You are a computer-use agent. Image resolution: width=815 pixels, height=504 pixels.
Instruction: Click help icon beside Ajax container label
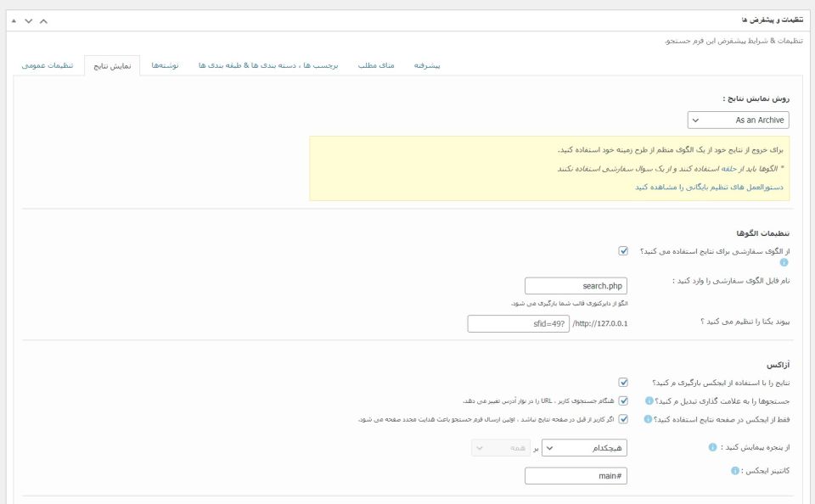coord(734,470)
